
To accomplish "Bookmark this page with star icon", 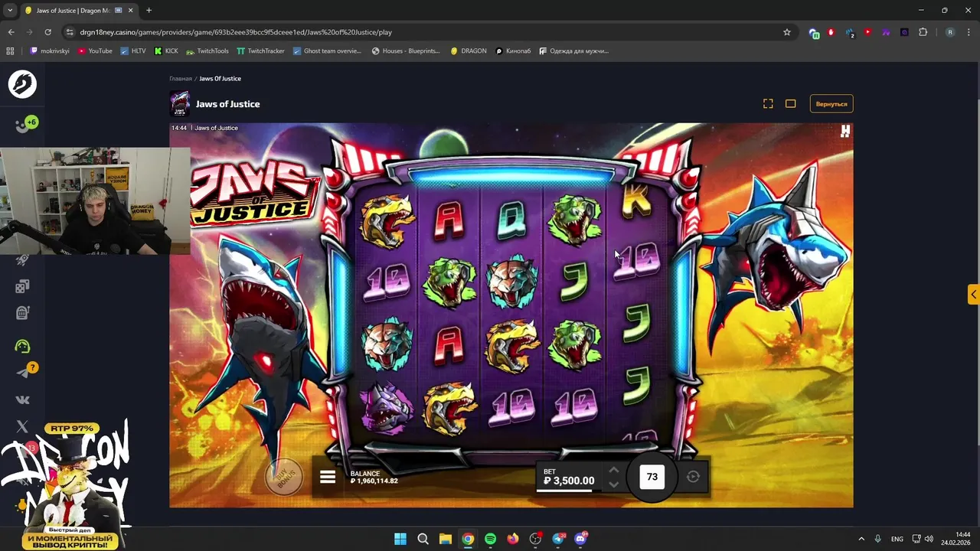I will [786, 32].
